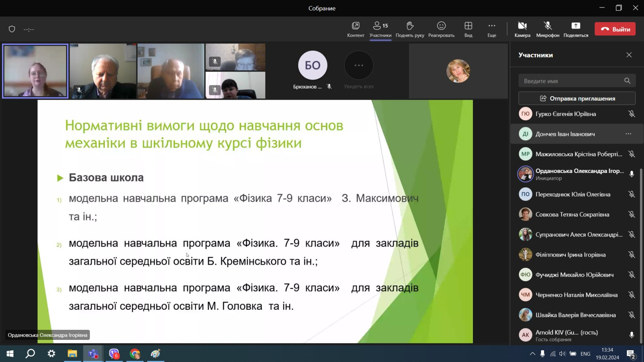Toggle the Участники tab in toolbar
The image size is (644, 362).
point(380,29)
